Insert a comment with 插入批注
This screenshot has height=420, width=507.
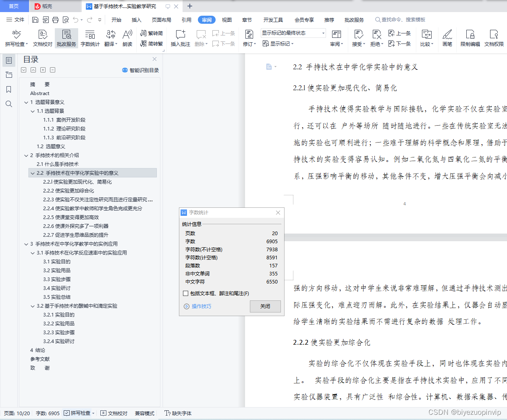(x=180, y=38)
